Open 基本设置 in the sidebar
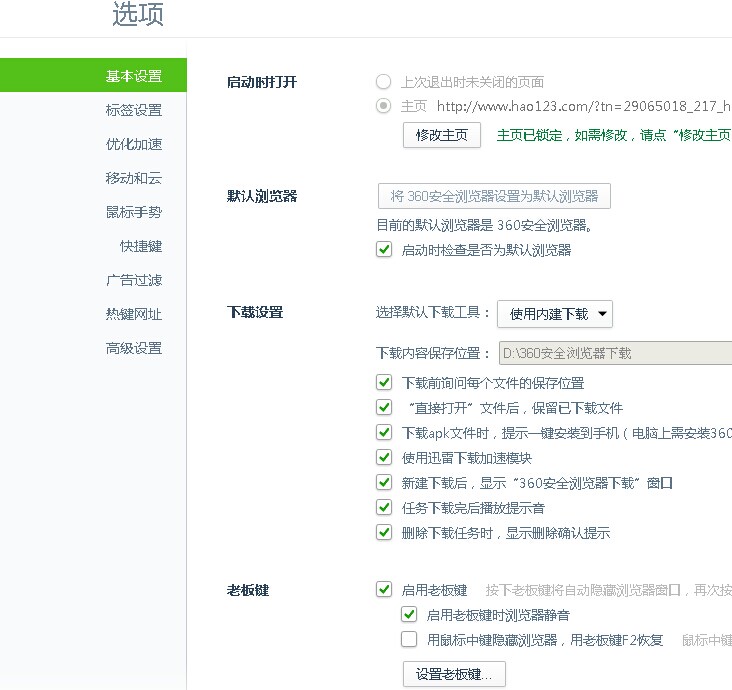Image resolution: width=732 pixels, height=690 pixels. click(133, 76)
